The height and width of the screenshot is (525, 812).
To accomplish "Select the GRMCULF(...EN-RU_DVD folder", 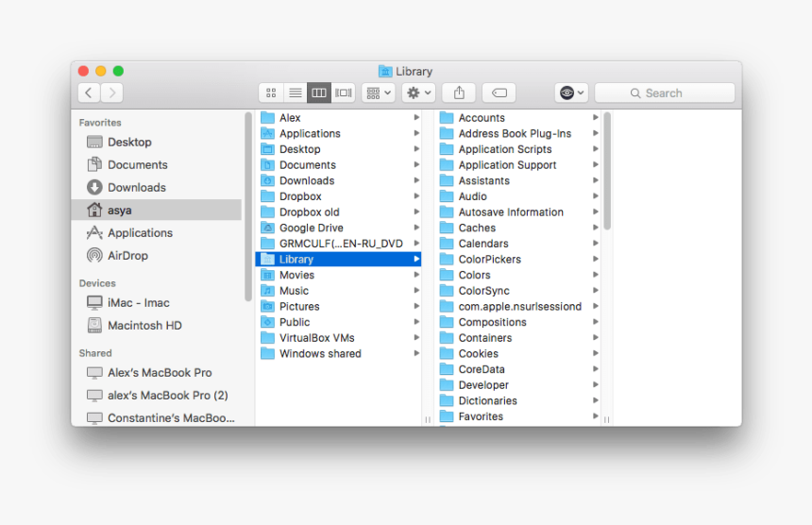I will [x=338, y=244].
